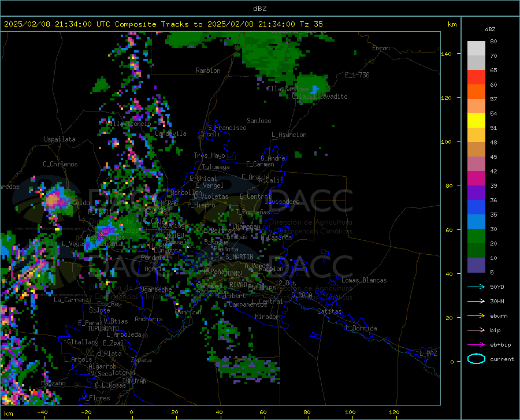Click 'Capdevila' map label
The height and width of the screenshot is (420, 520).
(x=171, y=133)
